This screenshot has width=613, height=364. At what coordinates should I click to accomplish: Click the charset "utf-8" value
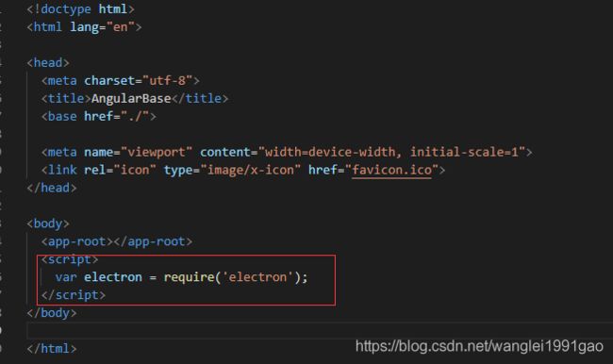pyautogui.click(x=167, y=80)
